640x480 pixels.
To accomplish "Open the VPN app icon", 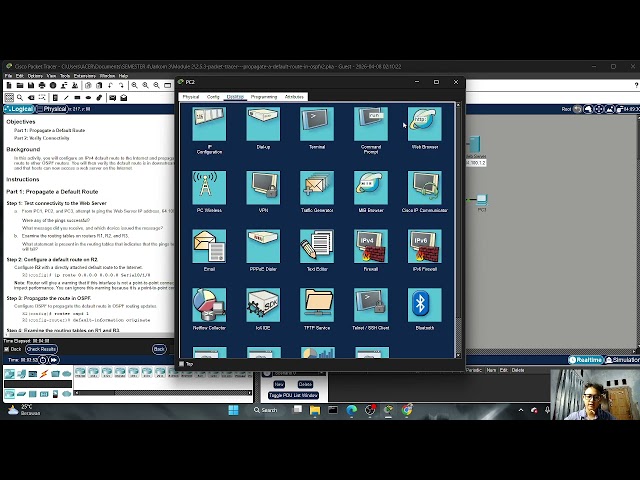I will coord(263,188).
